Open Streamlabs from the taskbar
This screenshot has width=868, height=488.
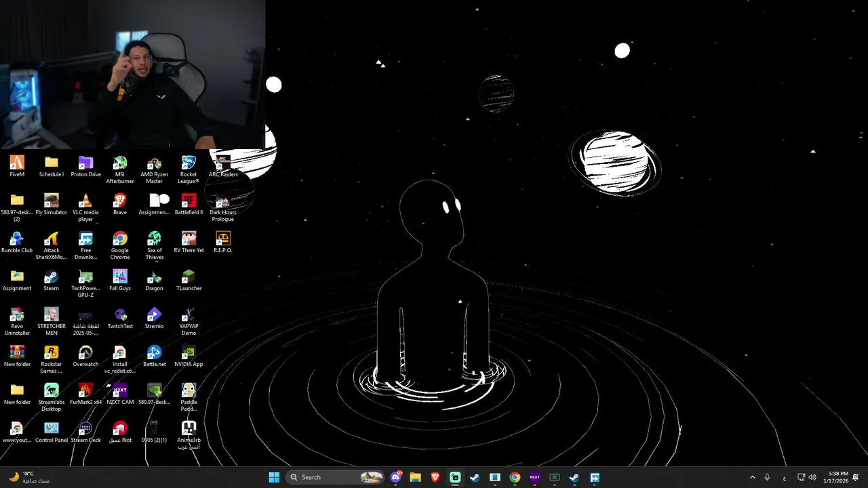pyautogui.click(x=455, y=477)
